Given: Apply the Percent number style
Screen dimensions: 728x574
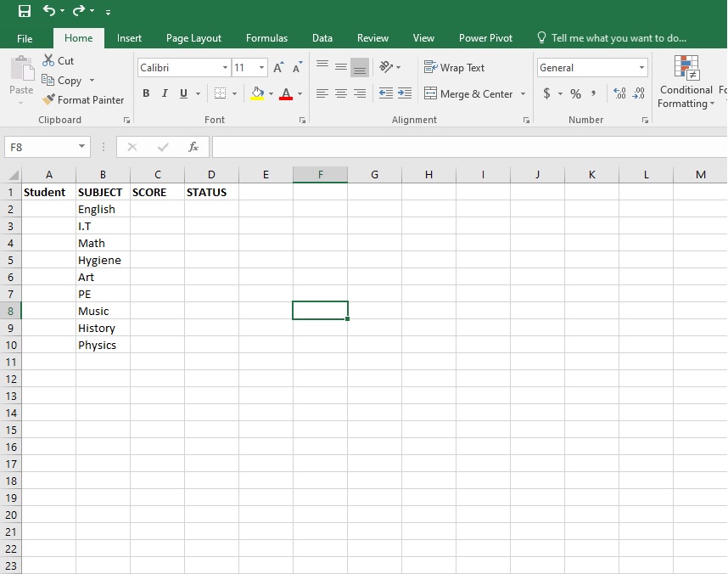Looking at the screenshot, I should tap(574, 94).
